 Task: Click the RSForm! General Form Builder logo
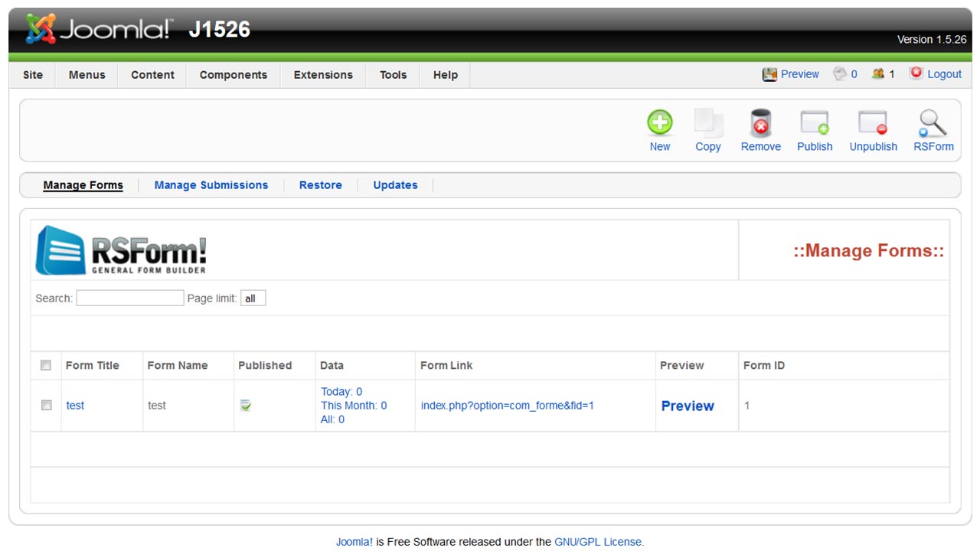(x=122, y=250)
